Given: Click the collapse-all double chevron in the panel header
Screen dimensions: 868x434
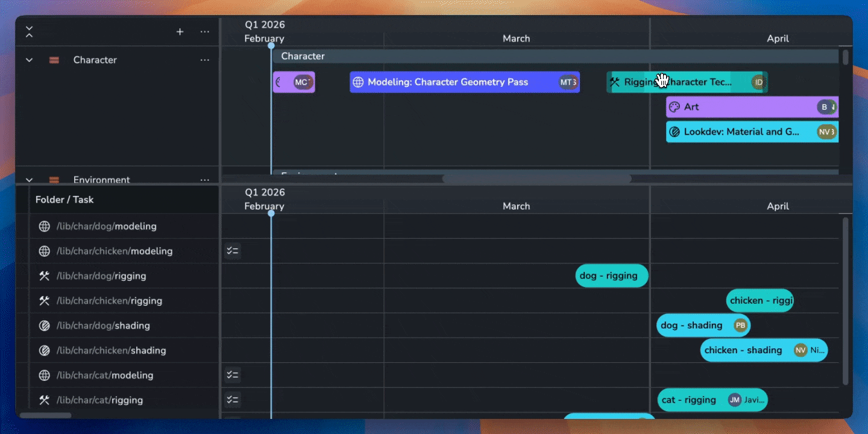Looking at the screenshot, I should (29, 31).
